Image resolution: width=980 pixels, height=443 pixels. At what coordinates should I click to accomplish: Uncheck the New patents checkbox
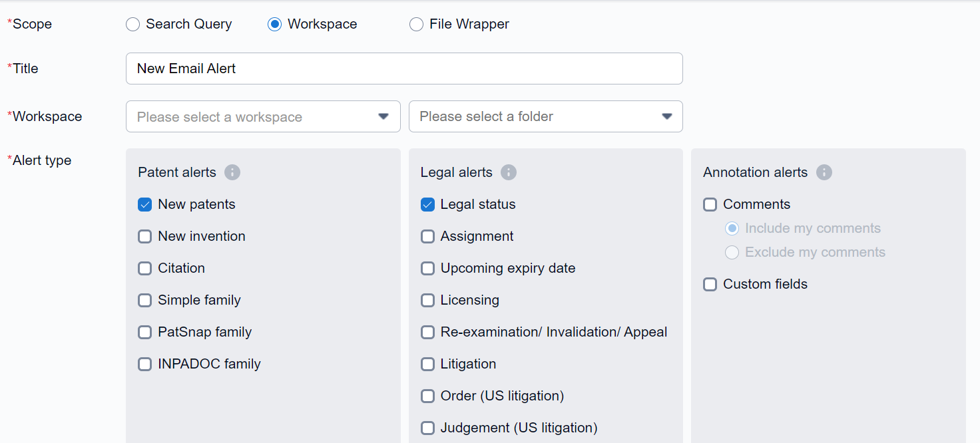point(145,205)
